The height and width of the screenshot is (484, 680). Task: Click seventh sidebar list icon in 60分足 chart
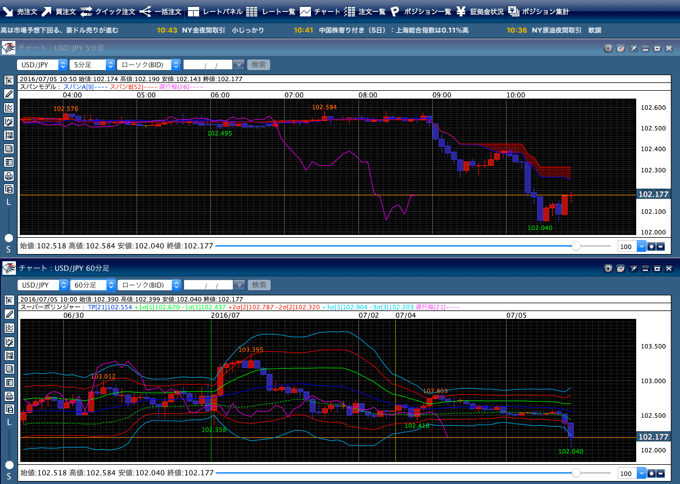coord(9,382)
